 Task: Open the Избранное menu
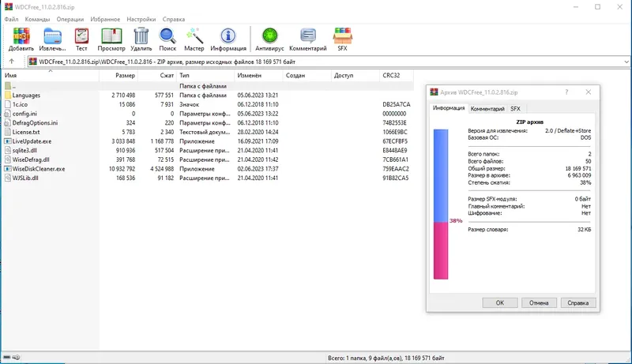point(105,19)
